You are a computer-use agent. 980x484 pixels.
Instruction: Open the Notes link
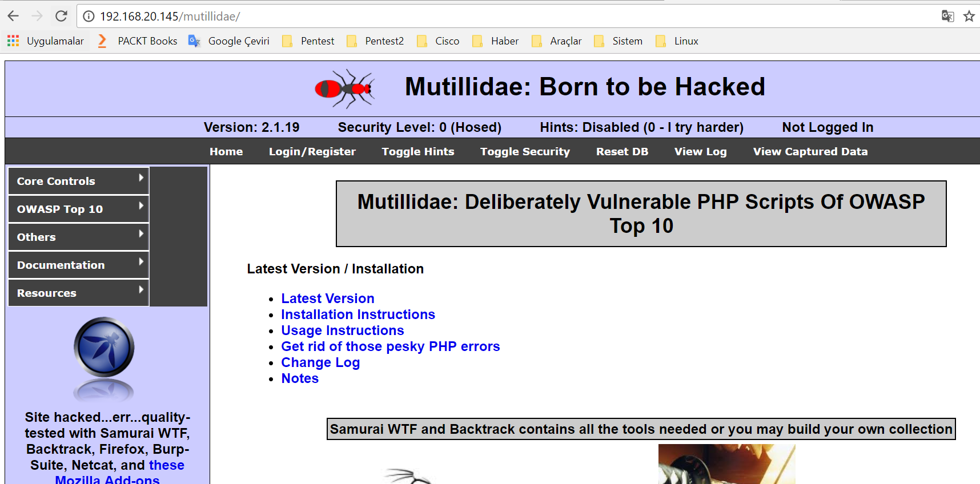coord(300,378)
